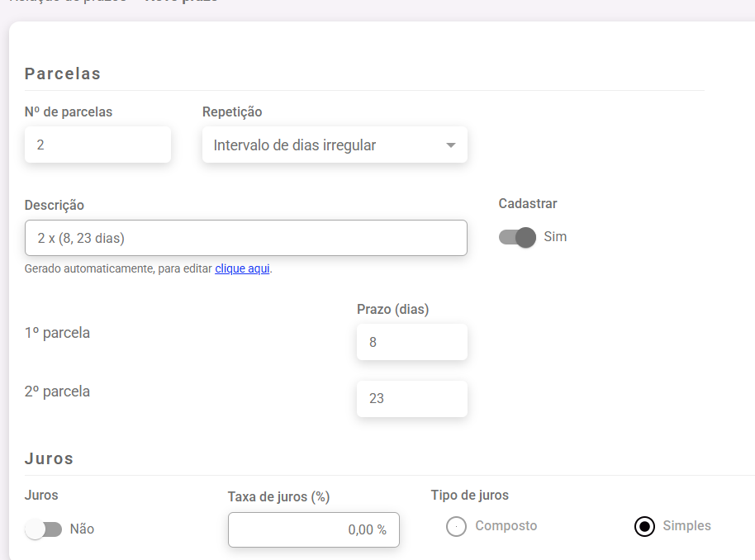Click the "Composto" option label text
This screenshot has width=755, height=560.
(x=506, y=526)
